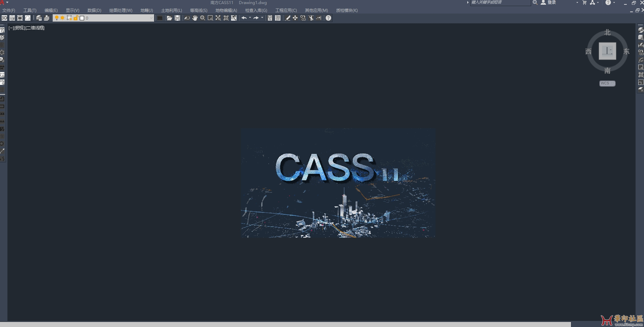Expand the title bar help dropdown arrow

(x=614, y=2)
